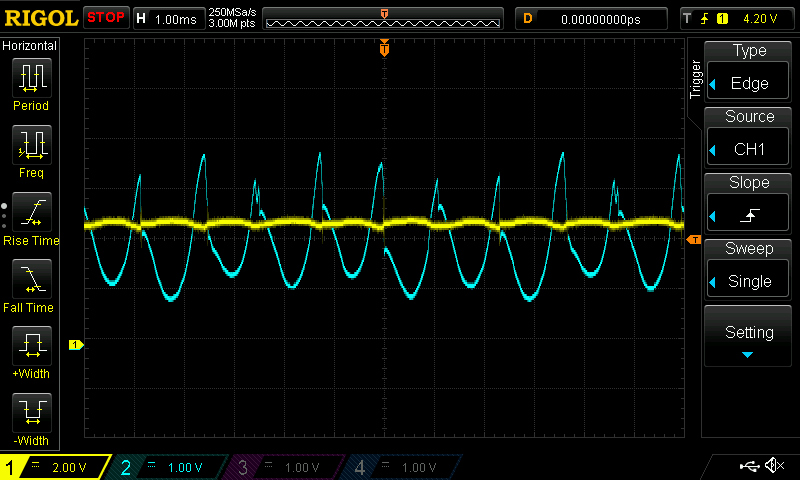Select the Period measurement icon
Screen dimensions: 800x480
[x=32, y=78]
